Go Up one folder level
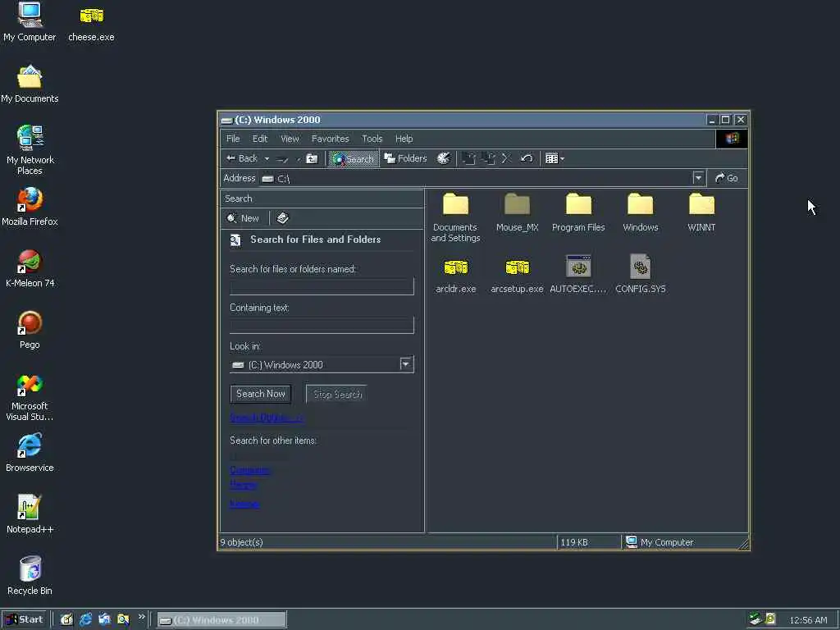This screenshot has height=630, width=840. (312, 158)
